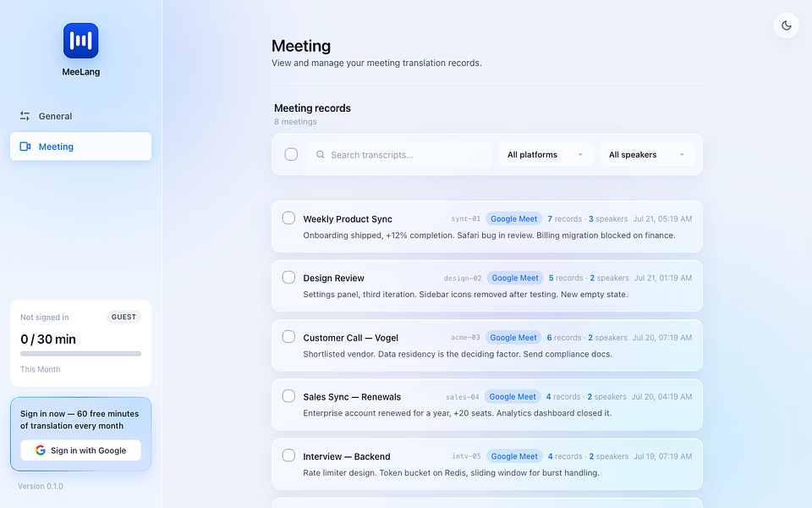Click the GUEST badge
Screen dimensions: 812x508
pos(123,317)
